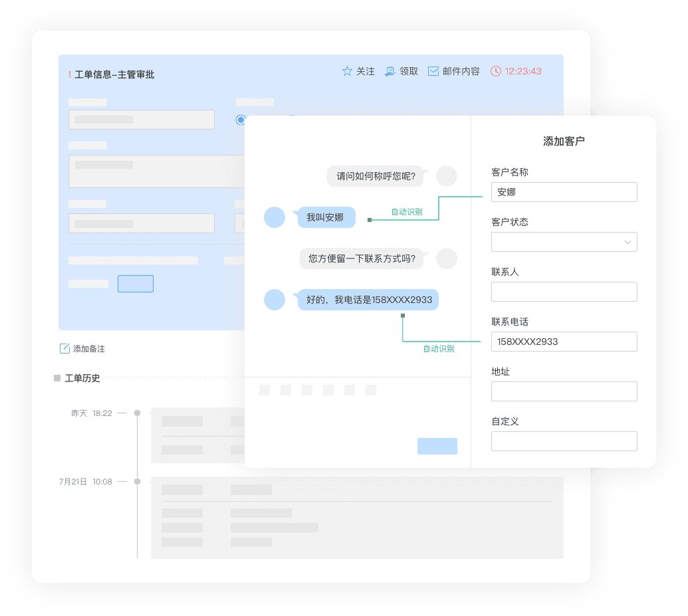
Task: Open the 客户状态 dropdown
Action: coord(564,242)
